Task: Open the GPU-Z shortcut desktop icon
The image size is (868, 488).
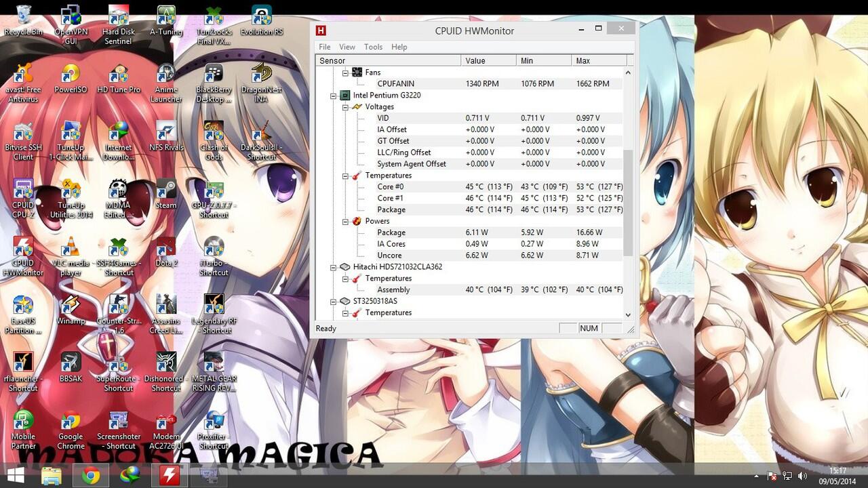Action: [x=214, y=199]
